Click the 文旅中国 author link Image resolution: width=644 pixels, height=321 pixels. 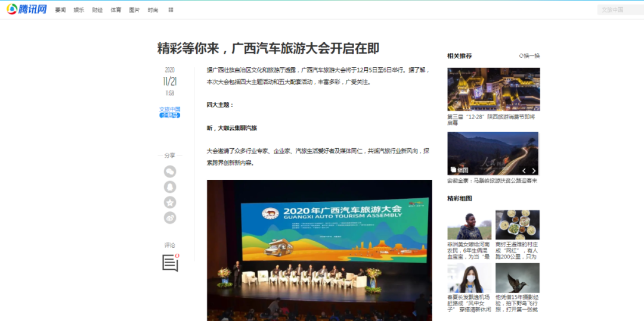coord(169,109)
